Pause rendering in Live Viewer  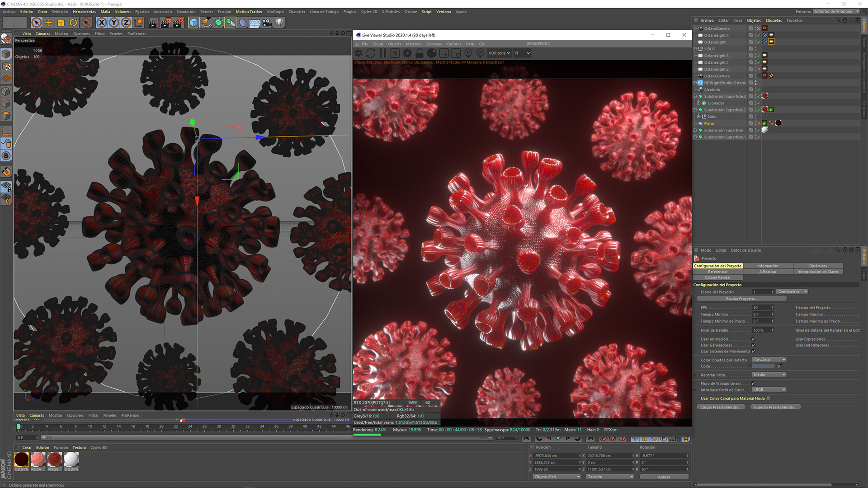click(x=382, y=53)
